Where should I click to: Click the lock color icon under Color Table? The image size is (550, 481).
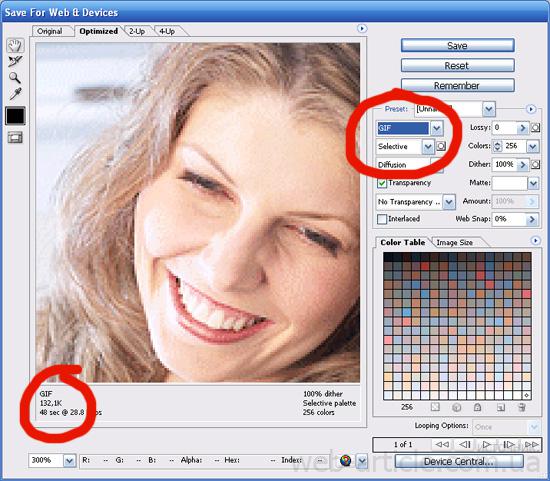click(x=477, y=407)
